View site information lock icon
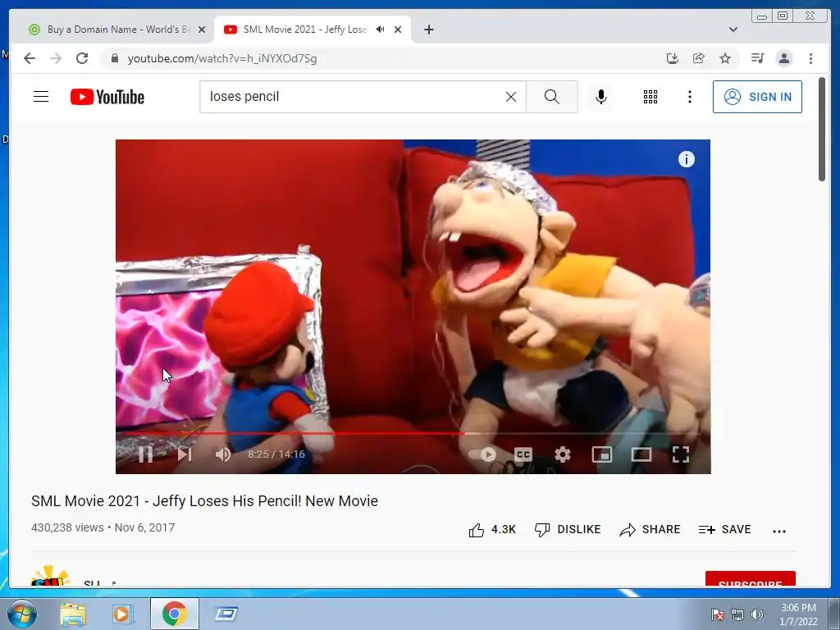The image size is (840, 630). tap(114, 58)
